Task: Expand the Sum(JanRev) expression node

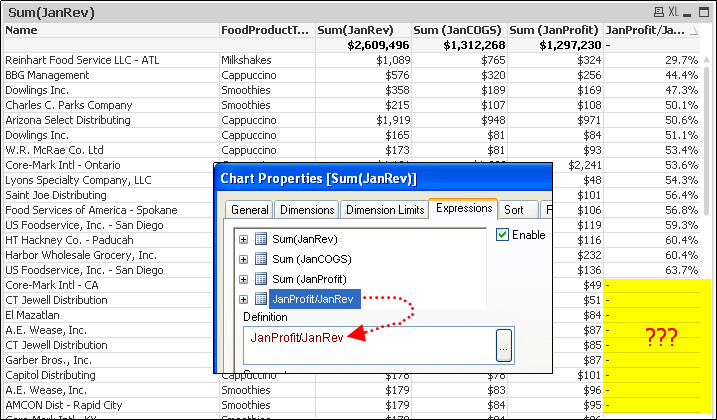Action: coord(243,240)
